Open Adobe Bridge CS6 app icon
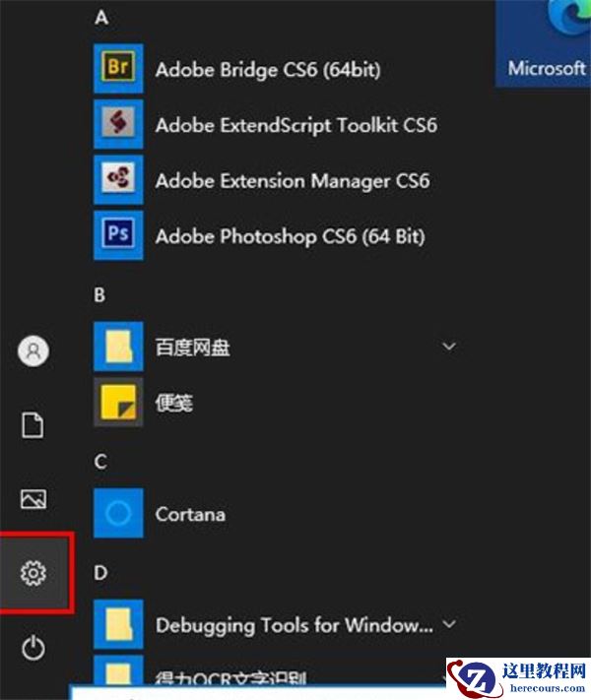The height and width of the screenshot is (700, 591). pos(118,68)
